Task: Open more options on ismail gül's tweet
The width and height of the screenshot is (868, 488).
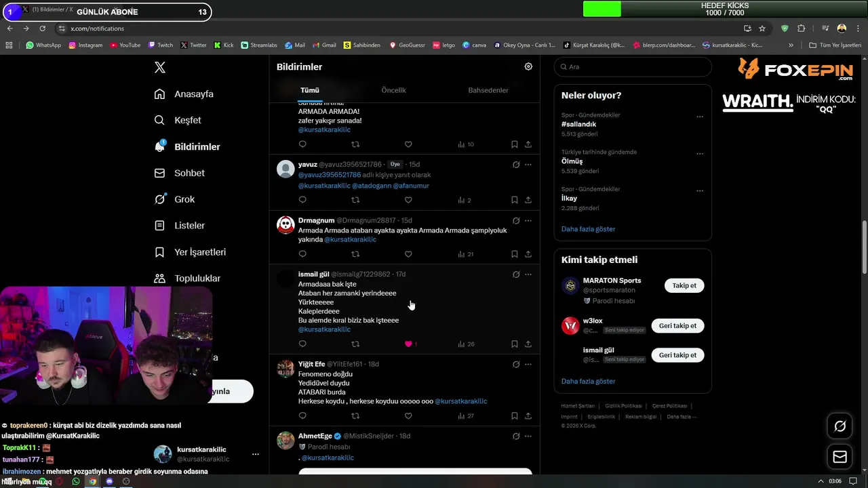Action: [528, 274]
